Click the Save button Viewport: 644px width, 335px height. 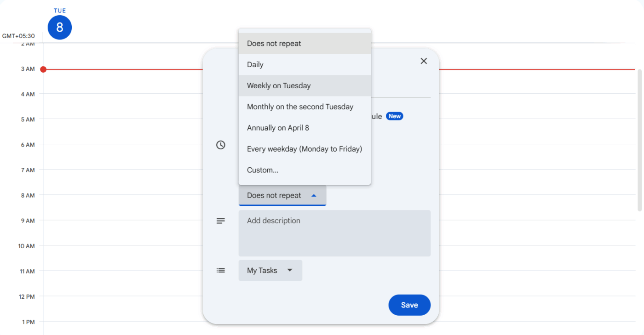(x=409, y=305)
